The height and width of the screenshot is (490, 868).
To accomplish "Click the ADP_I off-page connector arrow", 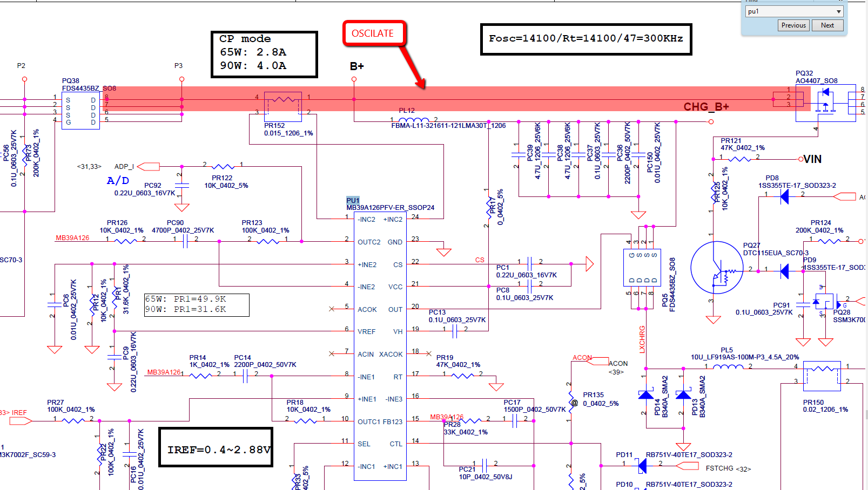I will [148, 166].
